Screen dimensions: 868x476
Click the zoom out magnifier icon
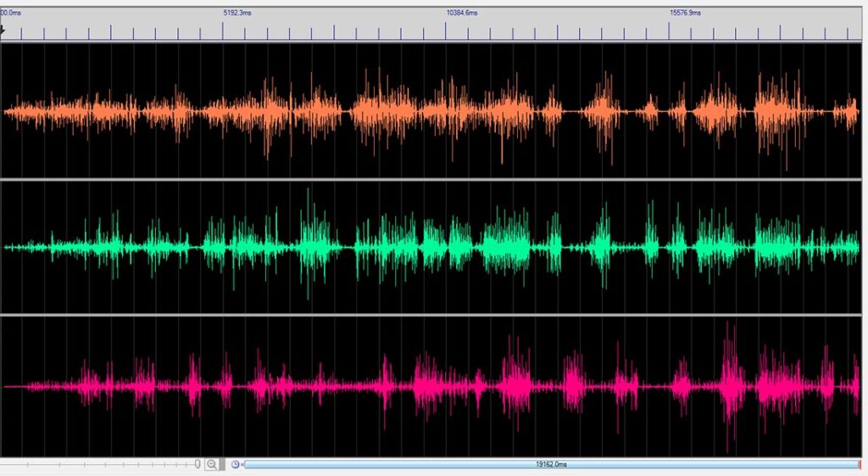[x=212, y=465]
